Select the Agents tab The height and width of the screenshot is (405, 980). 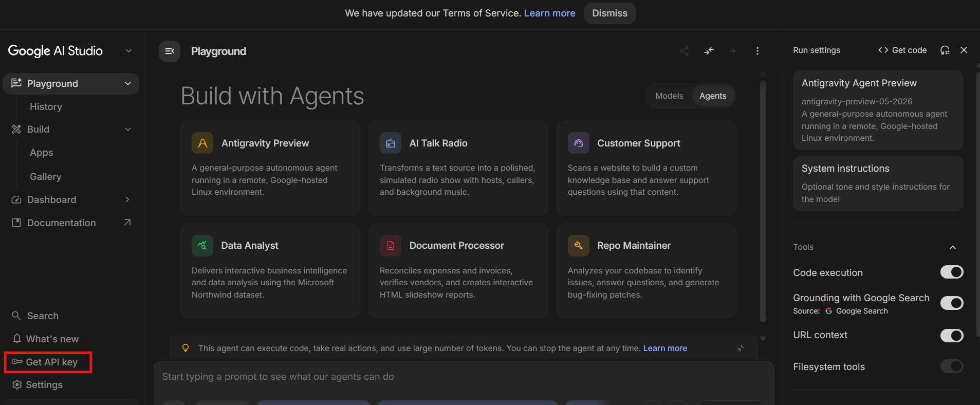click(713, 96)
